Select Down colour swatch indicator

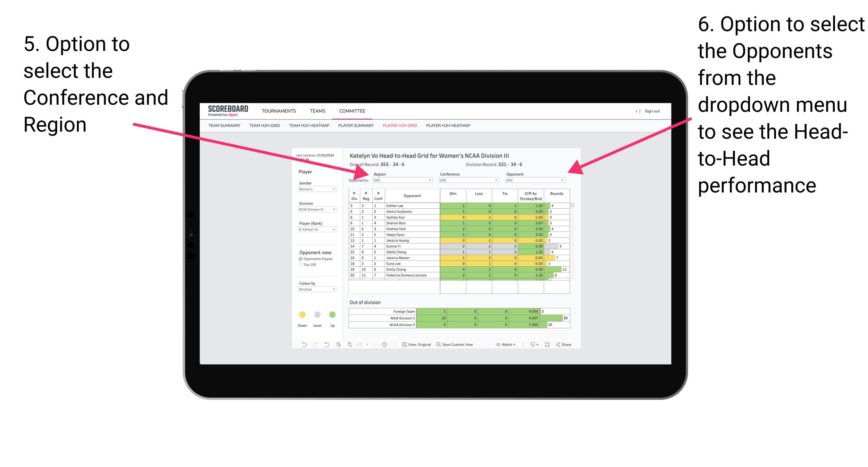point(301,313)
